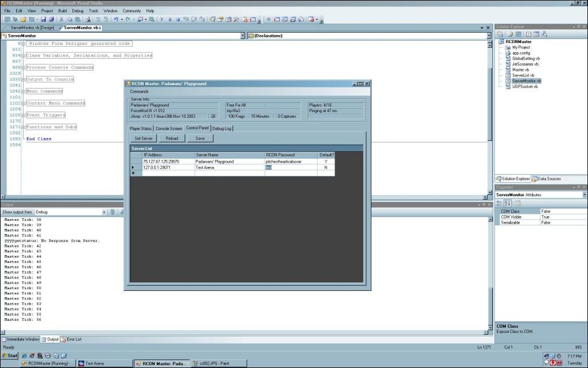The image size is (588, 368).
Task: Click the Open File folder toolbar icon
Action: (x=22, y=19)
